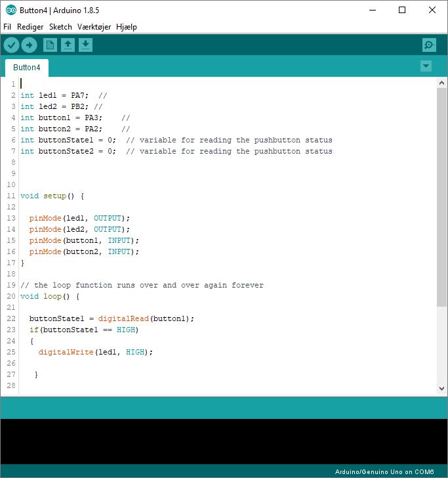Click line number 10 in gutter

(11, 185)
